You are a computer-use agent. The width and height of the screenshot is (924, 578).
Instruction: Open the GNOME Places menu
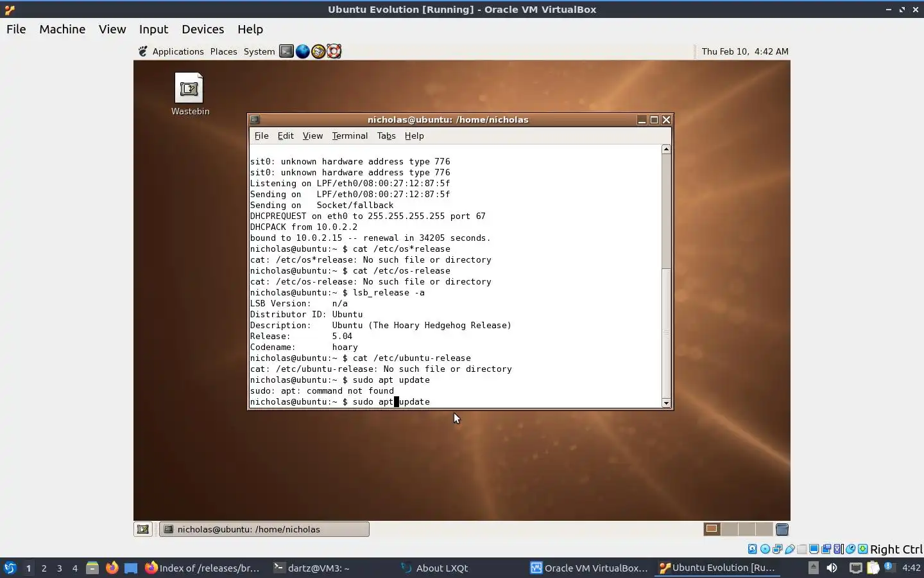tap(223, 51)
